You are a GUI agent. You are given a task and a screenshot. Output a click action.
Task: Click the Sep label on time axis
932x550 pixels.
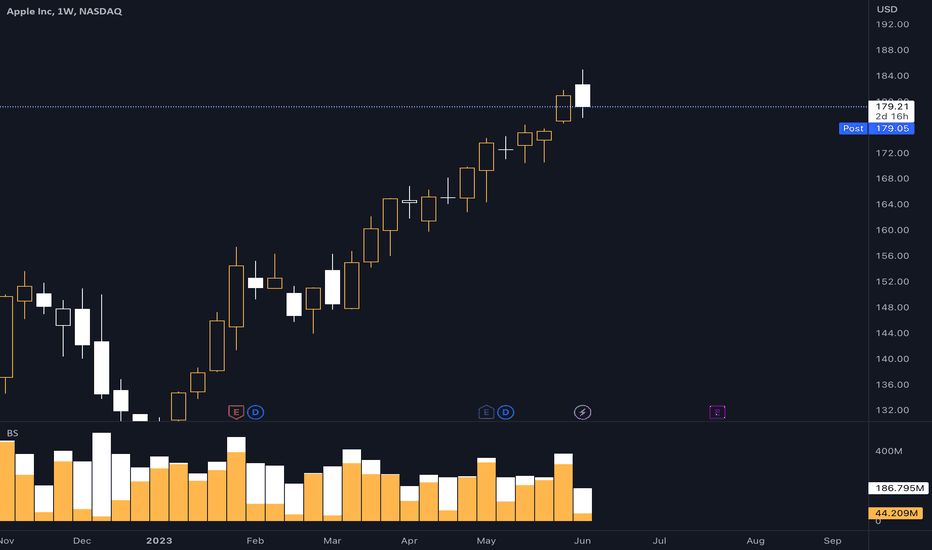click(832, 540)
